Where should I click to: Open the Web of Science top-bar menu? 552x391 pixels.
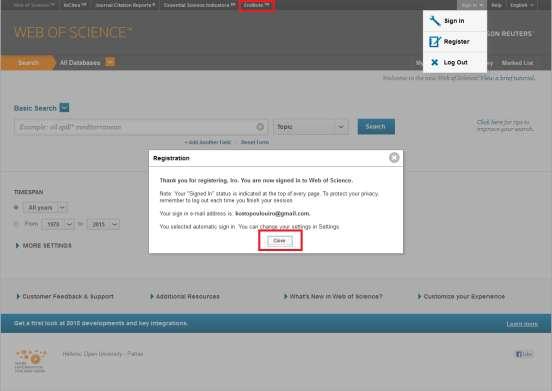click(x=34, y=5)
